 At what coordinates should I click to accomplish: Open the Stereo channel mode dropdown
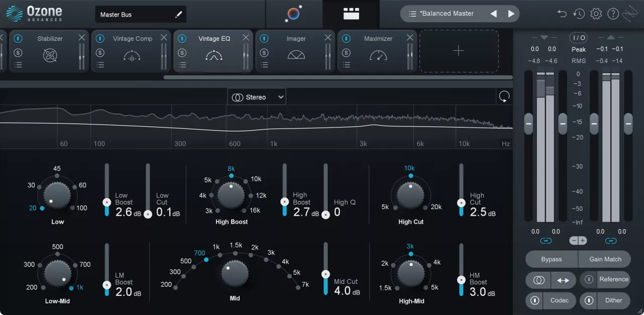257,97
